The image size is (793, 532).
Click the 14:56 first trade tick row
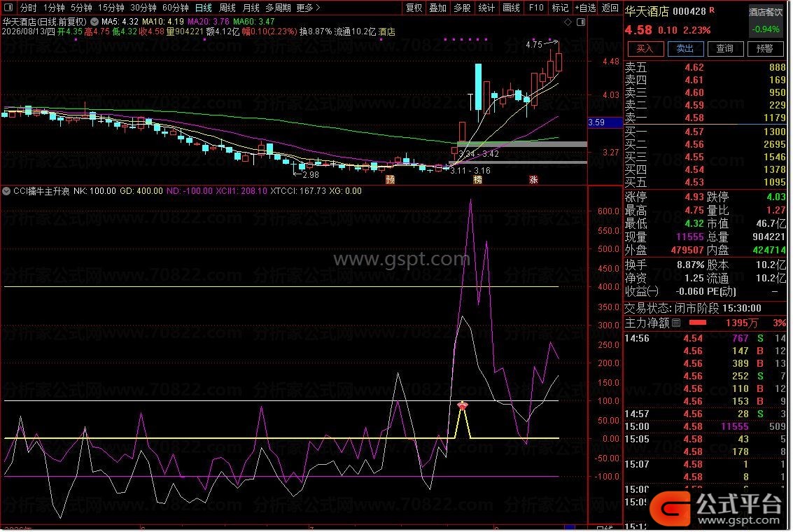(706, 338)
